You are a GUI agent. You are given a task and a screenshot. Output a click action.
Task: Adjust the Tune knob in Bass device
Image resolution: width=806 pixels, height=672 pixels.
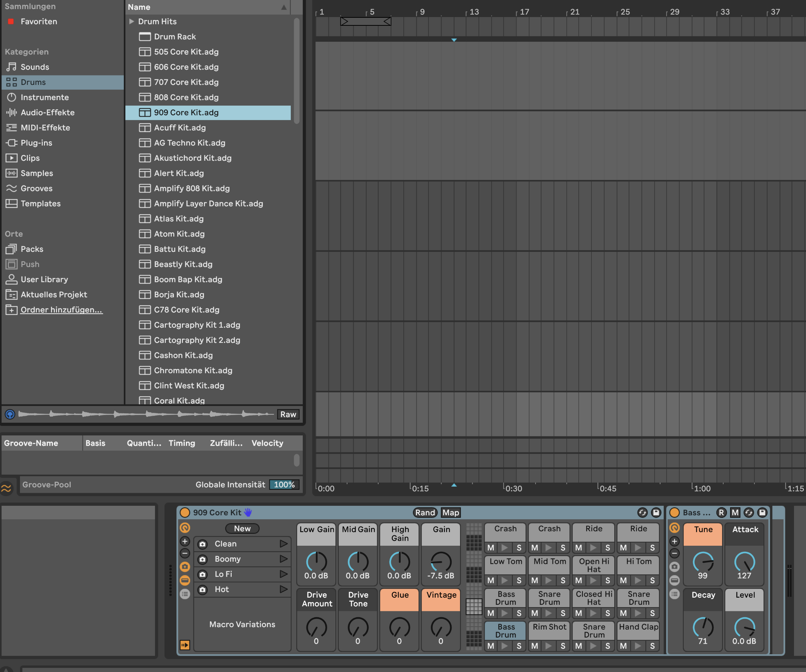point(703,562)
